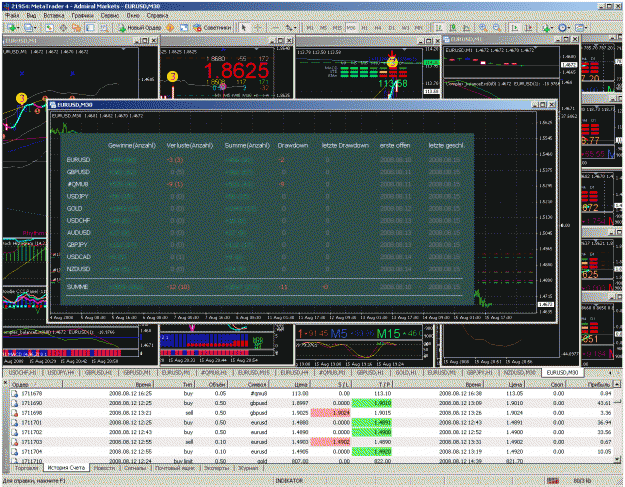Select the crosshair tool

point(258,27)
